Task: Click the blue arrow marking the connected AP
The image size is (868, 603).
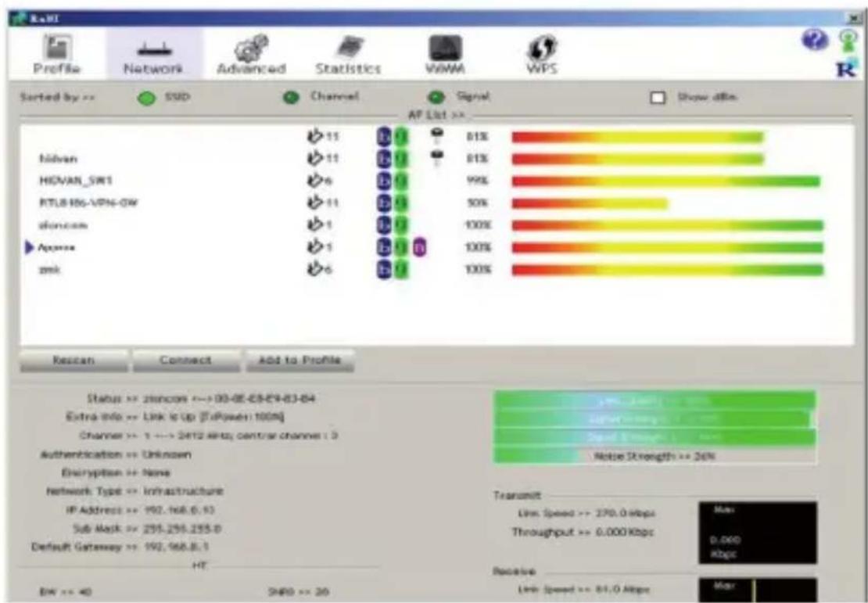Action: coord(30,247)
